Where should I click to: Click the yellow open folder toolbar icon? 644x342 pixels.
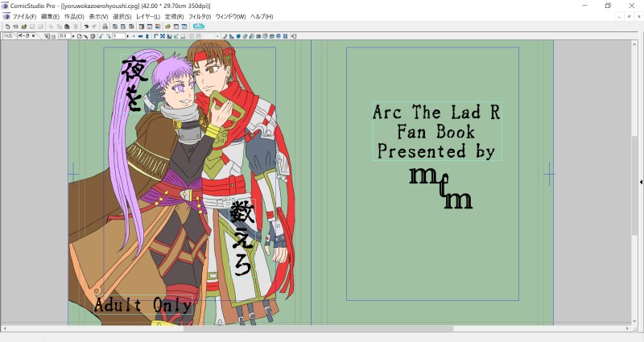(x=24, y=27)
